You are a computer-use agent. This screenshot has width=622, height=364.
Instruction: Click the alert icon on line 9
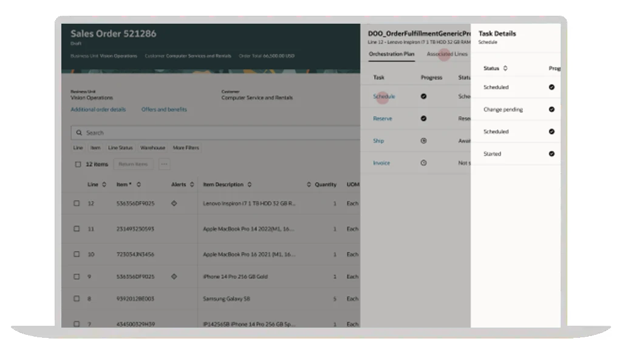pos(174,277)
